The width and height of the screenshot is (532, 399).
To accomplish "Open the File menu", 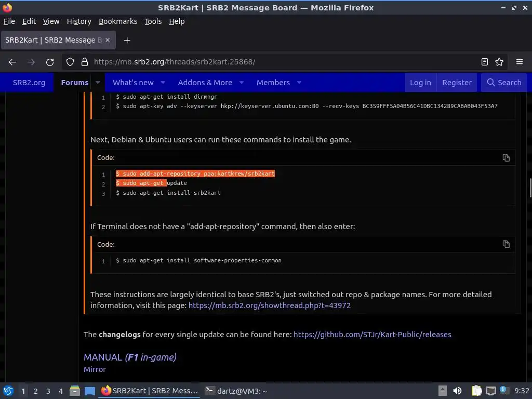I will pos(9,21).
